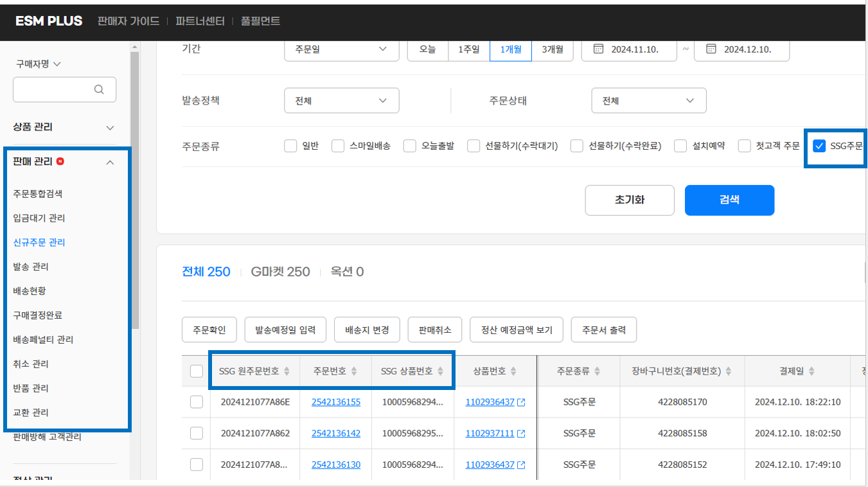The height and width of the screenshot is (487, 868).
Task: Switch to the G마켓 250 tab
Action: pos(280,272)
